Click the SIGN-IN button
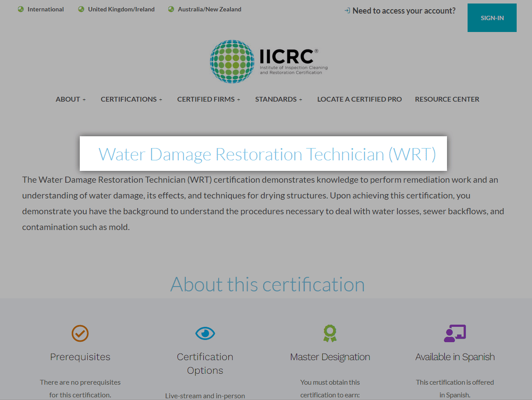The height and width of the screenshot is (400, 532). pos(492,18)
